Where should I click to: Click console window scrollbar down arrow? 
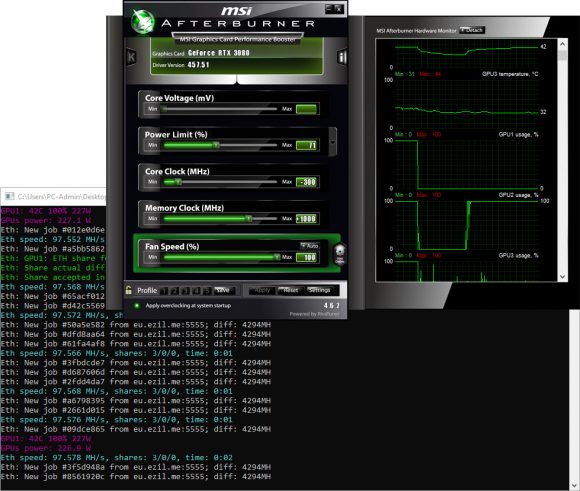(x=574, y=485)
